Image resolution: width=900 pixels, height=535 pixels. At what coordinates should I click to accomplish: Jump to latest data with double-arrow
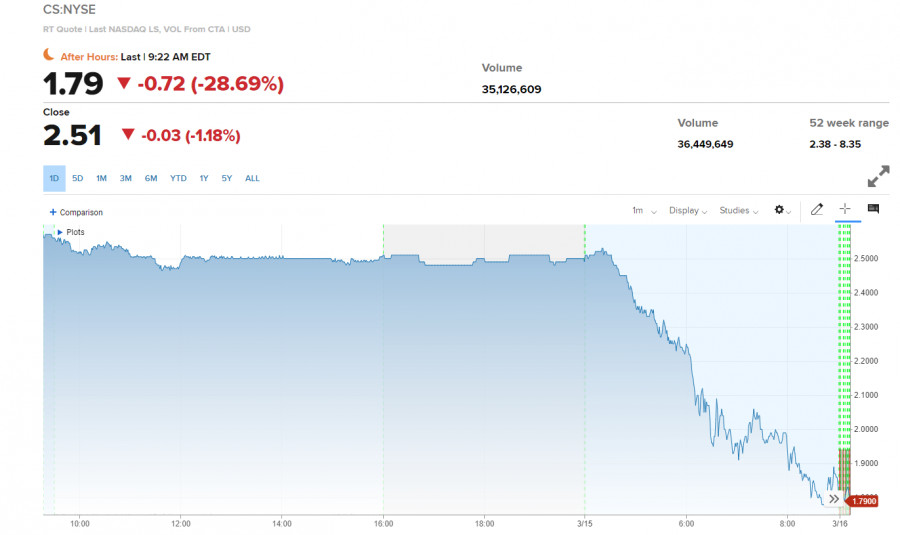pos(834,498)
